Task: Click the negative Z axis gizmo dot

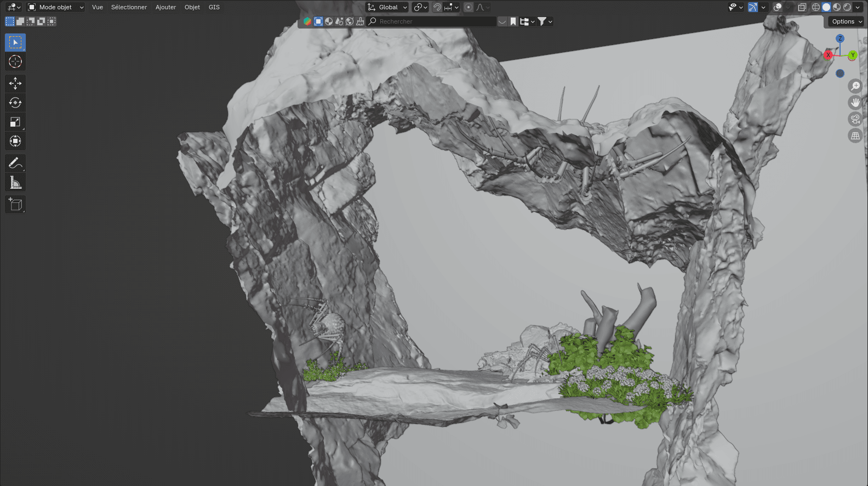Action: pos(840,74)
